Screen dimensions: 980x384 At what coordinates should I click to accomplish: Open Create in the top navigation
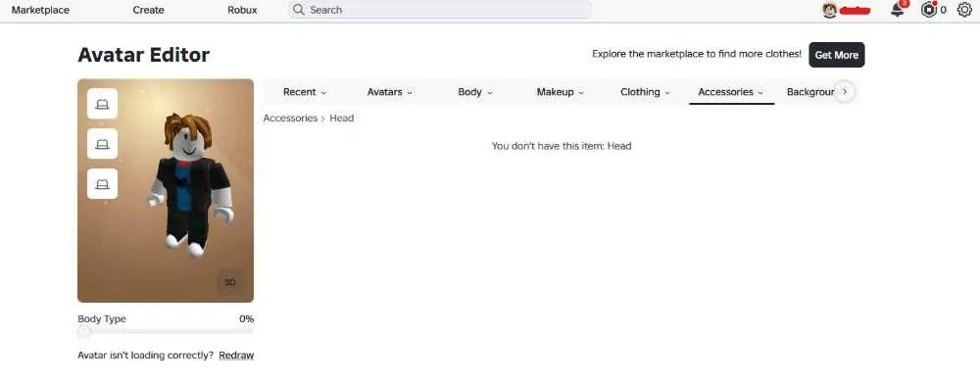click(148, 10)
